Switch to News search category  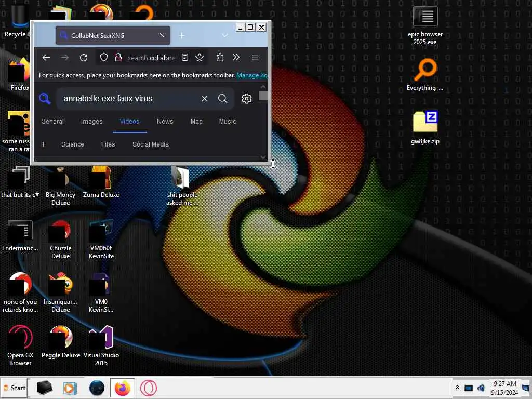[165, 122]
